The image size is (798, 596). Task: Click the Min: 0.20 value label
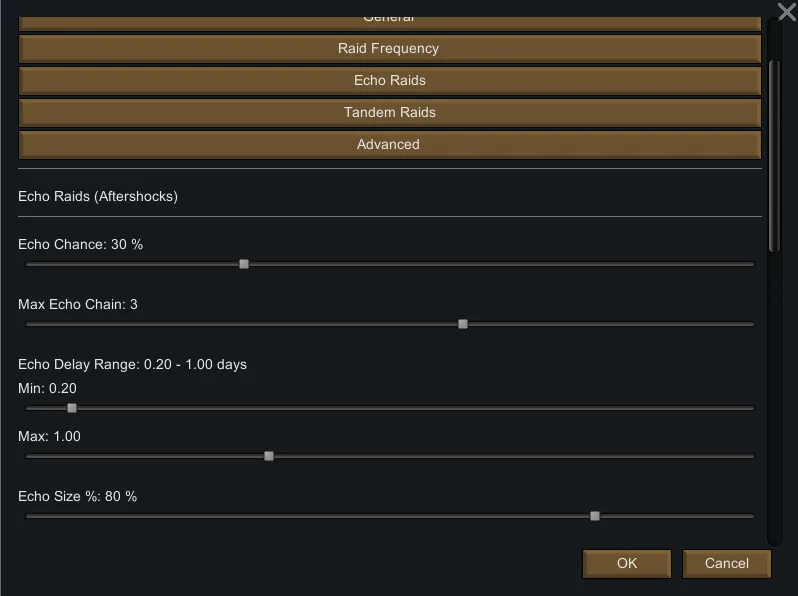[48, 388]
